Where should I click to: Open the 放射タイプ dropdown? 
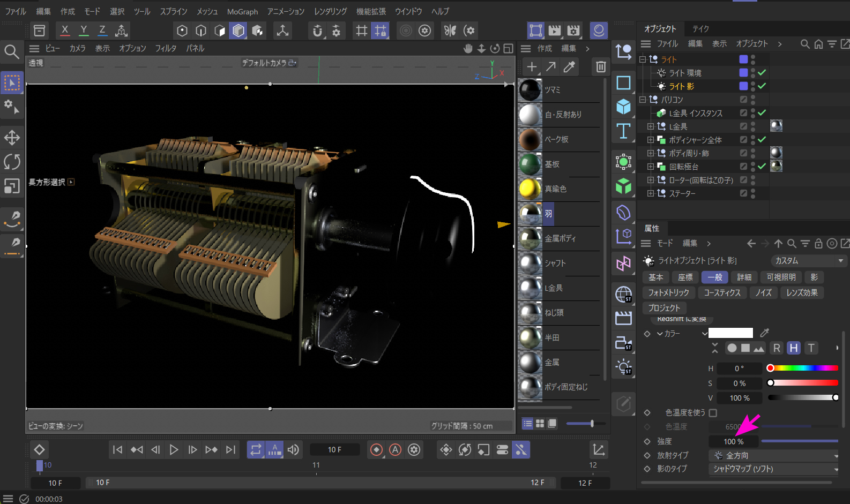pos(774,455)
